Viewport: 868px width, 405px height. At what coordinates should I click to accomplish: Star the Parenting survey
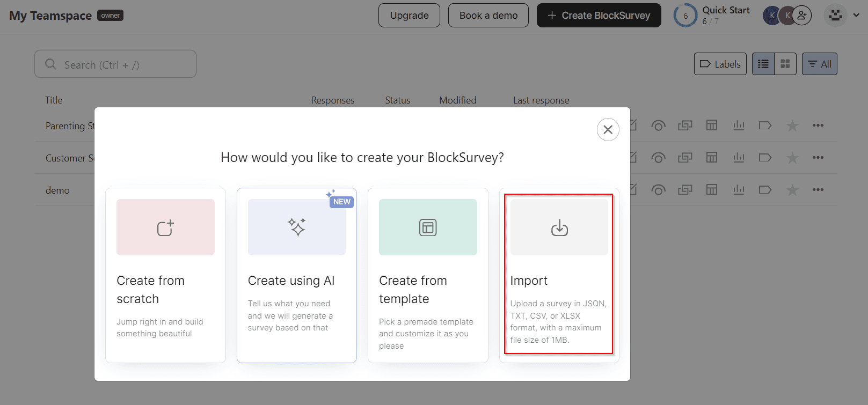(x=792, y=126)
